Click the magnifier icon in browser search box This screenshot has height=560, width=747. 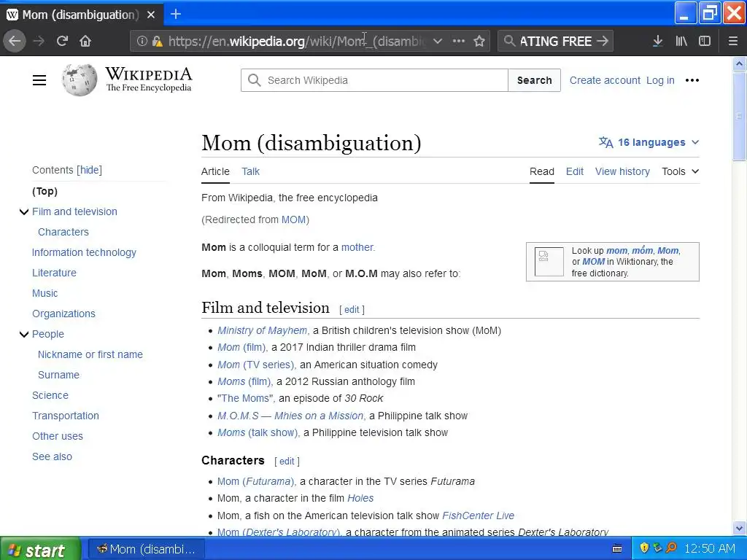(509, 41)
